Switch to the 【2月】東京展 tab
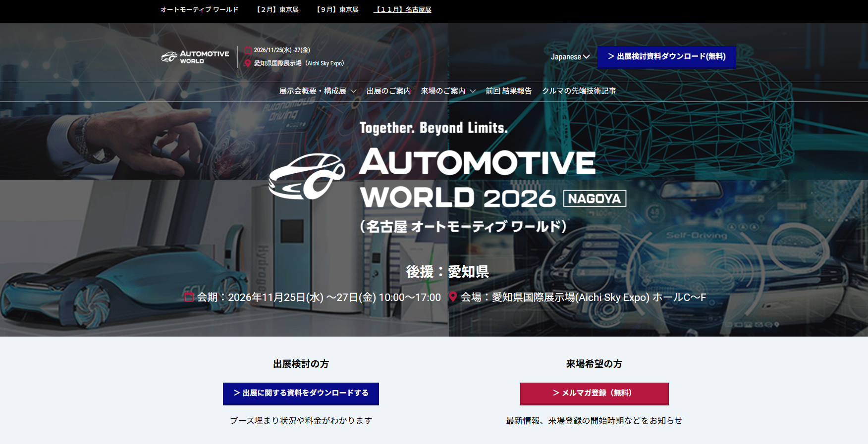Screen dimensions: 868x444 (x=277, y=10)
